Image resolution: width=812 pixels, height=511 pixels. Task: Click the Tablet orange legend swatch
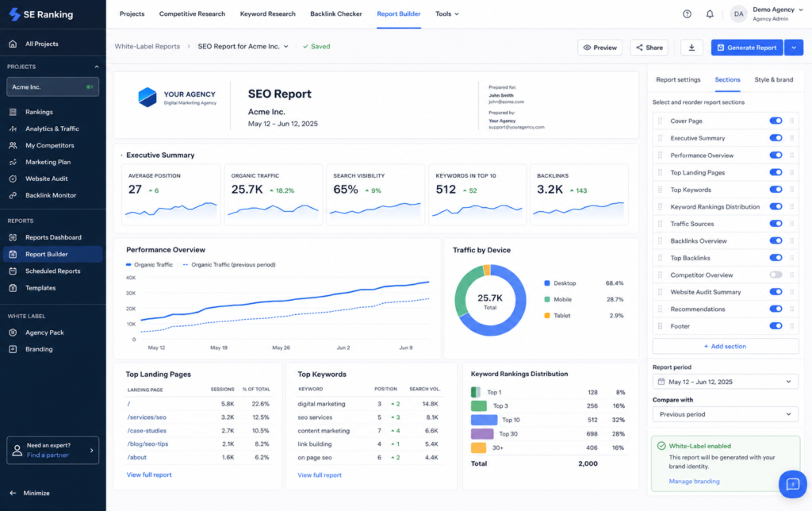pyautogui.click(x=547, y=315)
